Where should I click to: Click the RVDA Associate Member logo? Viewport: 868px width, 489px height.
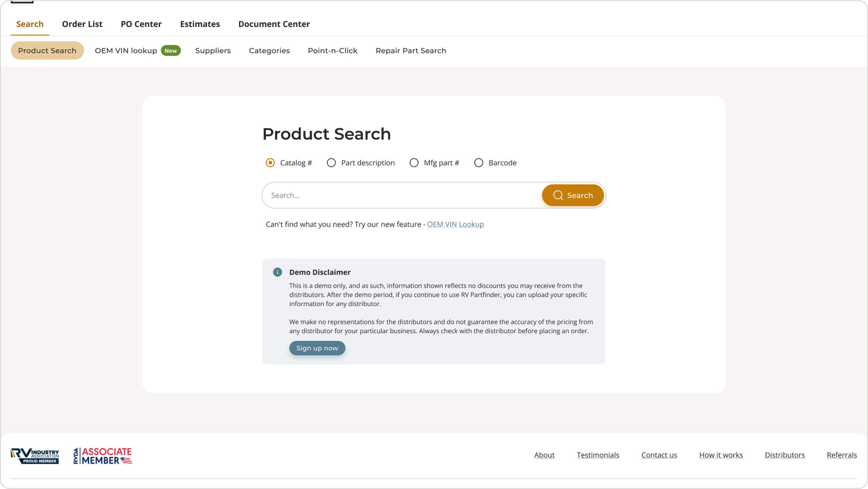pyautogui.click(x=103, y=456)
